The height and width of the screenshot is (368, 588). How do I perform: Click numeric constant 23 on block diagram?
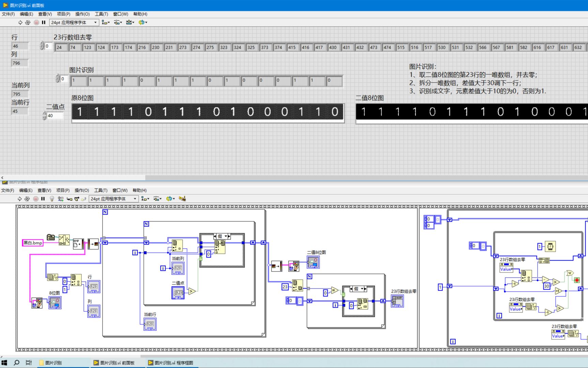coord(285,287)
